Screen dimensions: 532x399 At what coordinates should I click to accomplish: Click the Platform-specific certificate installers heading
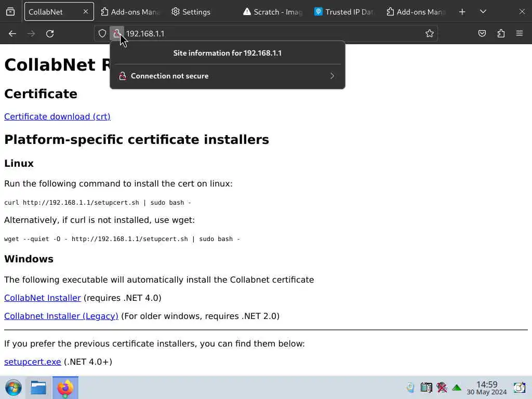(x=137, y=139)
